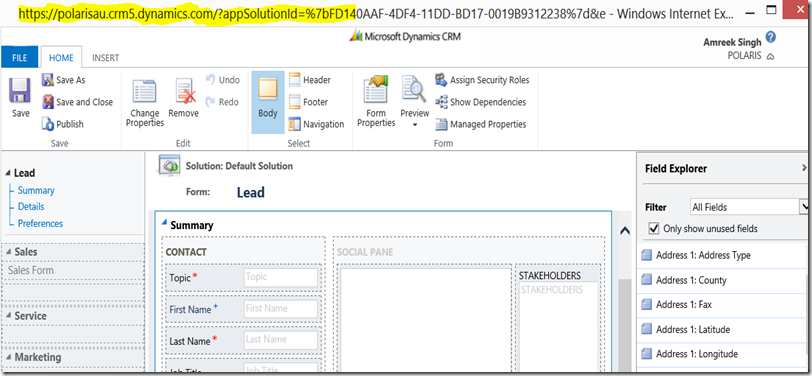Screen dimensions: 812x376
Task: Publish the form customizations
Action: click(63, 124)
